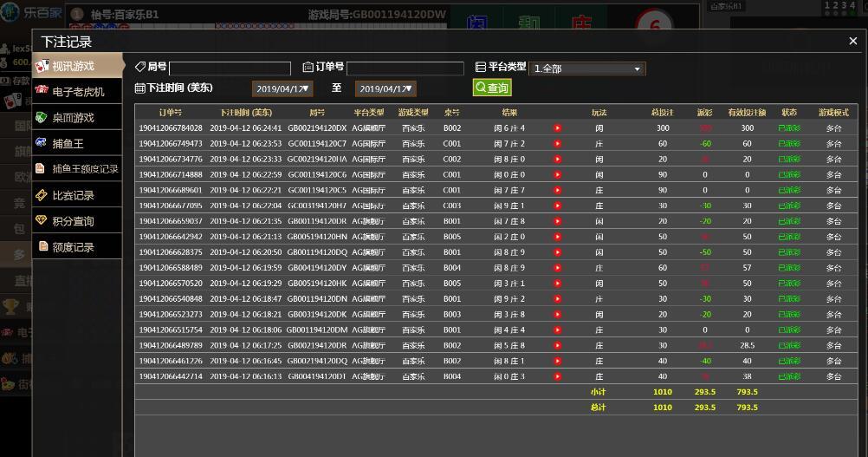Play the replay for round GB002194120DX

557,128
